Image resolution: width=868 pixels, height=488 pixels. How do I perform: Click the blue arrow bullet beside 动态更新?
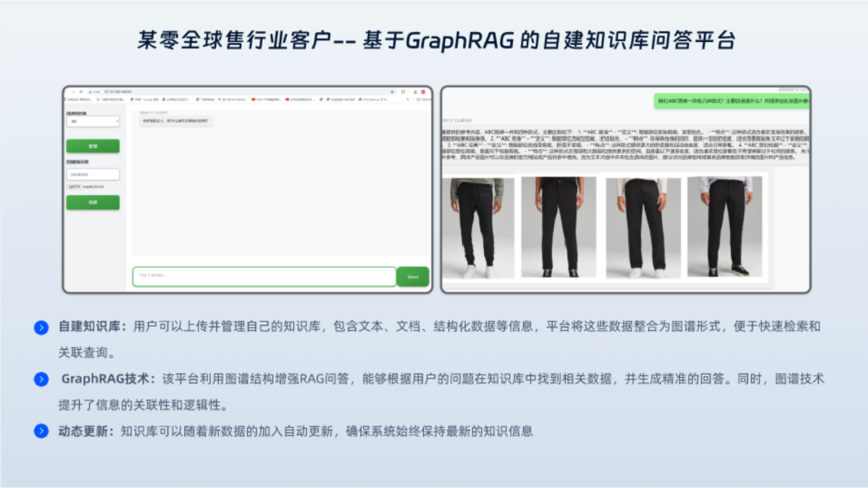(41, 432)
